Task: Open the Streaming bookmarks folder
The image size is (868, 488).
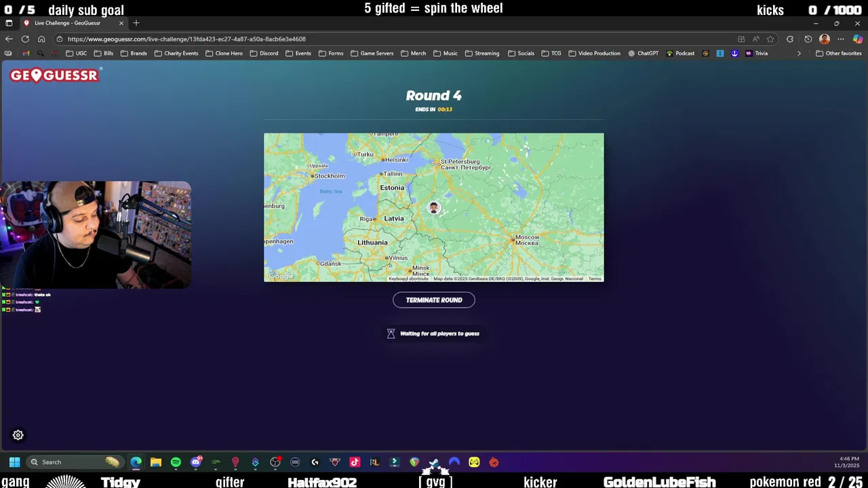Action: click(x=482, y=54)
